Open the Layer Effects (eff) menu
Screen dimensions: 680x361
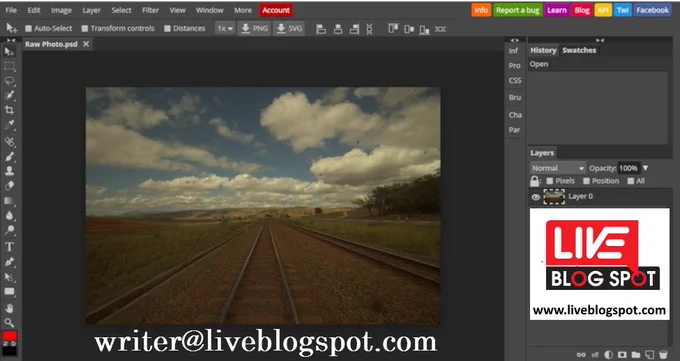coord(595,355)
